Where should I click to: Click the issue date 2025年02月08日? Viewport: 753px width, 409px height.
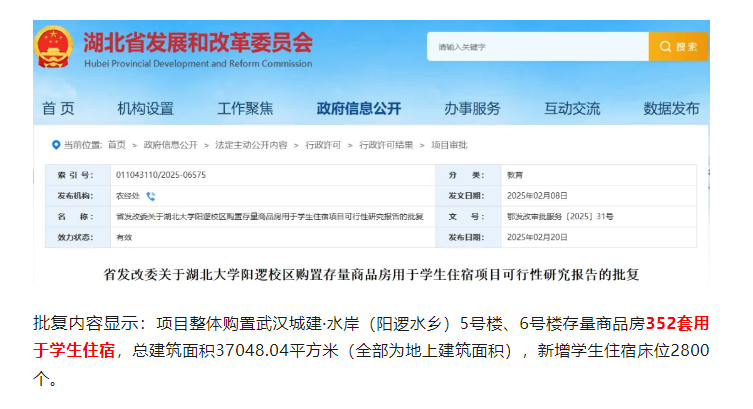[537, 196]
